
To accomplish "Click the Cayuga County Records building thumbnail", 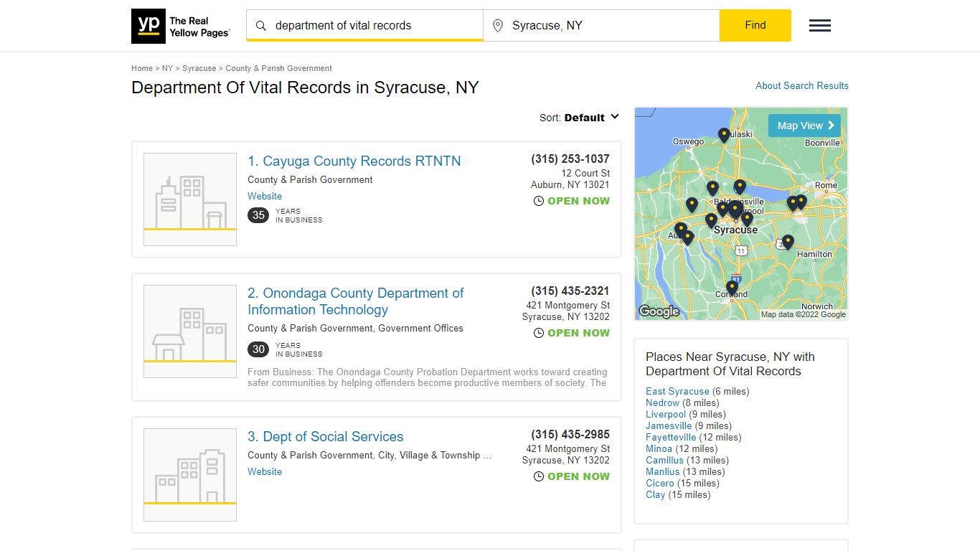I will click(x=190, y=199).
